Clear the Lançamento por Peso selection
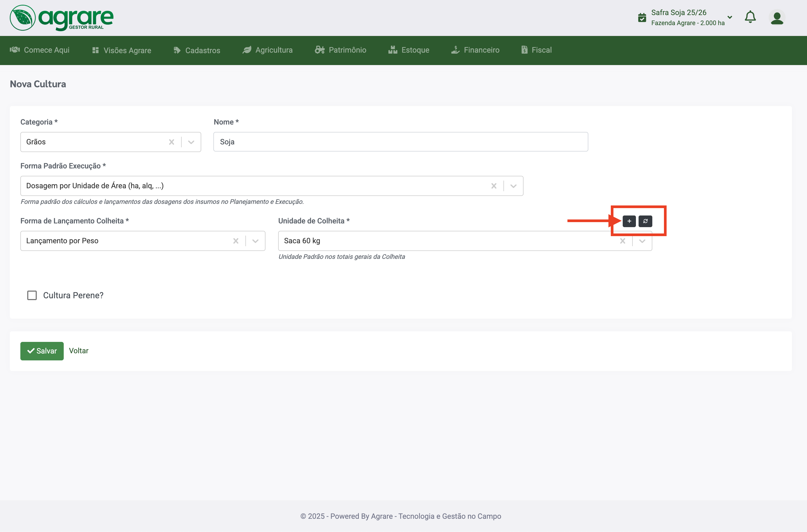The width and height of the screenshot is (807, 532). (x=236, y=241)
